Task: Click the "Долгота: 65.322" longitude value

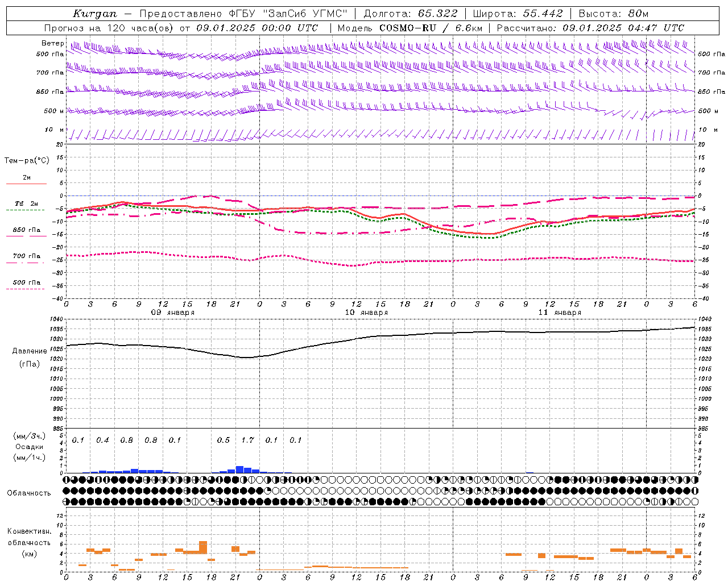Action: coord(410,14)
